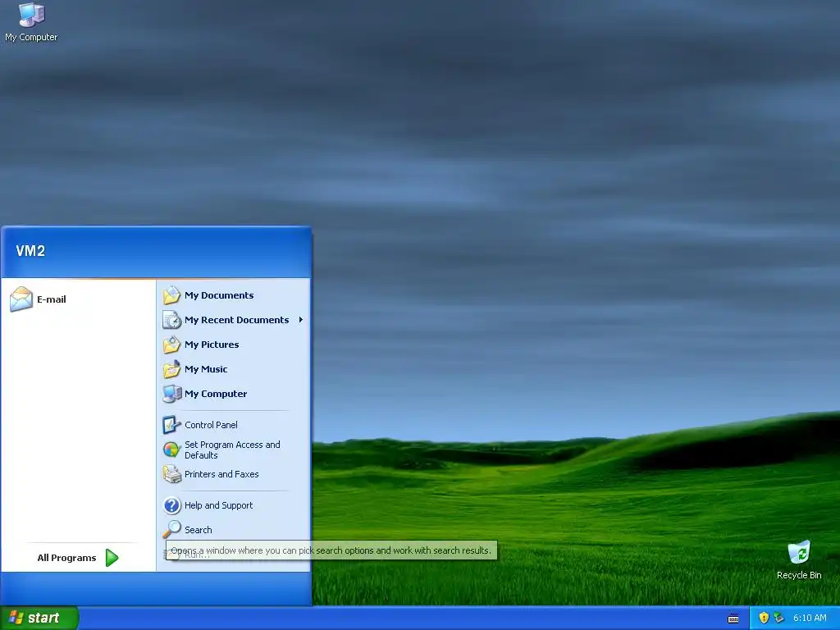840x630 pixels.
Task: Click the 6:10 AM clock
Action: [810, 618]
